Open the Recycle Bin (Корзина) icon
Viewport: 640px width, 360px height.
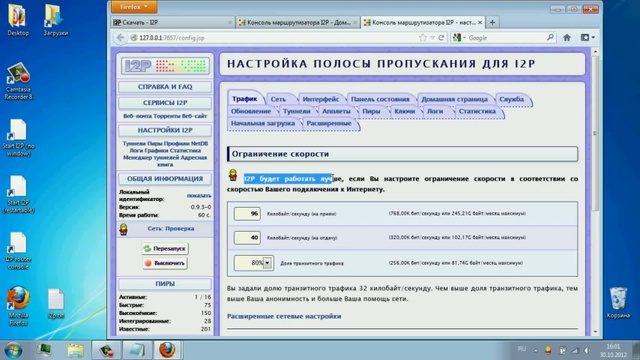tap(618, 303)
